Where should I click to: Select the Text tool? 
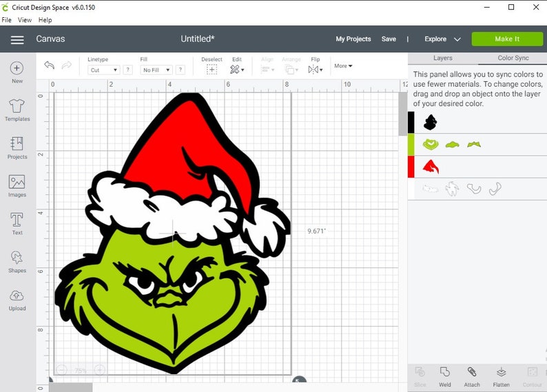pos(17,224)
